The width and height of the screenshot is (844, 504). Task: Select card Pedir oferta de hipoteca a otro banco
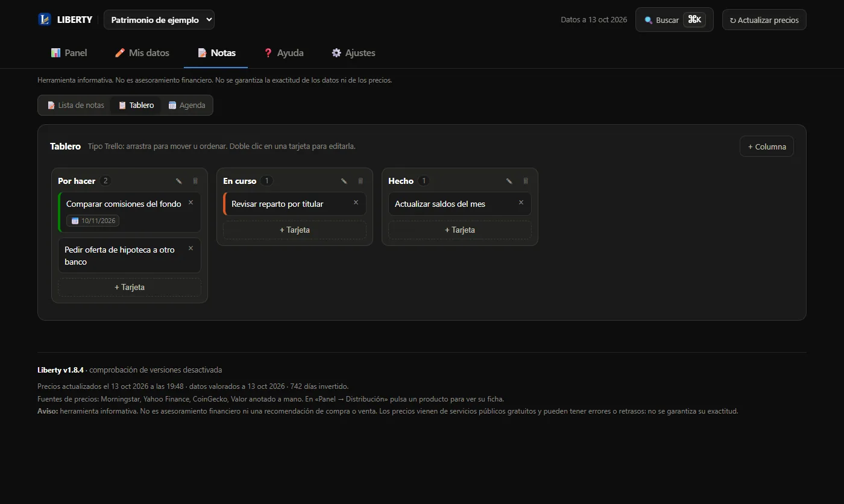point(130,256)
